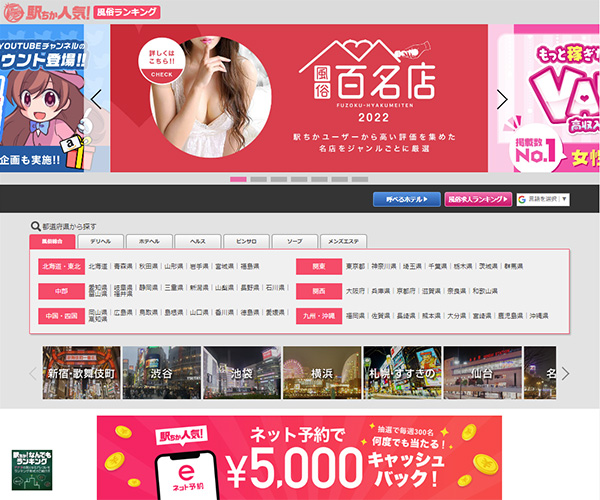Image resolution: width=600 pixels, height=500 pixels.
Task: Switch to the ソープ tab
Action: pyautogui.click(x=295, y=241)
